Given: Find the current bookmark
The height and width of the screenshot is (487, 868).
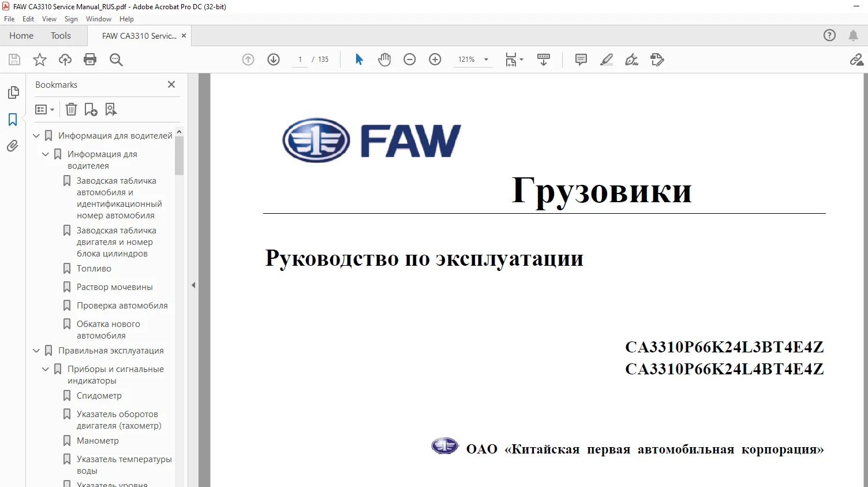Looking at the screenshot, I should pyautogui.click(x=111, y=109).
